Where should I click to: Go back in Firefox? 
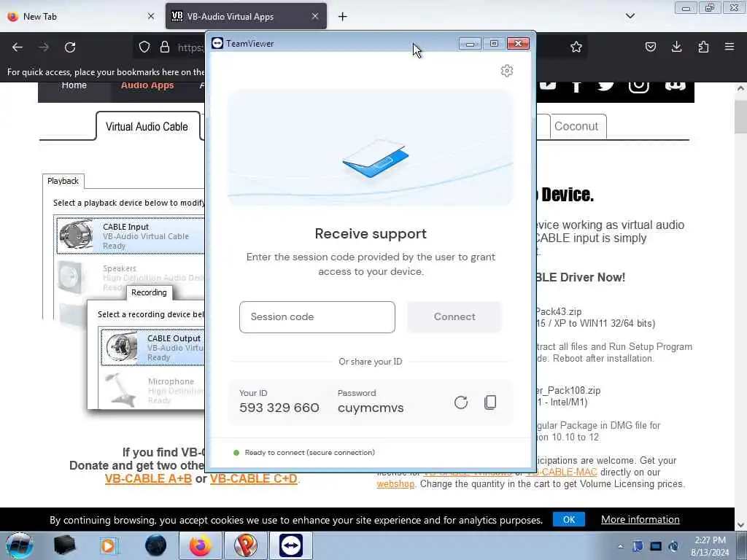tap(18, 47)
